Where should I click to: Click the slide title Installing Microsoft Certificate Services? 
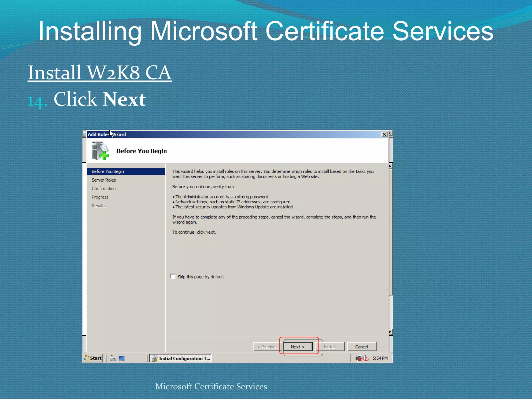(266, 32)
